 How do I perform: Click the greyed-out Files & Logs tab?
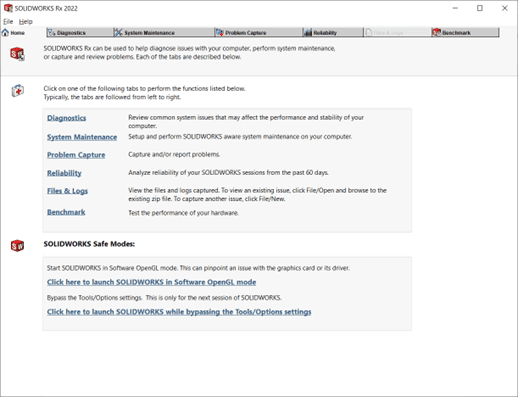click(x=397, y=32)
